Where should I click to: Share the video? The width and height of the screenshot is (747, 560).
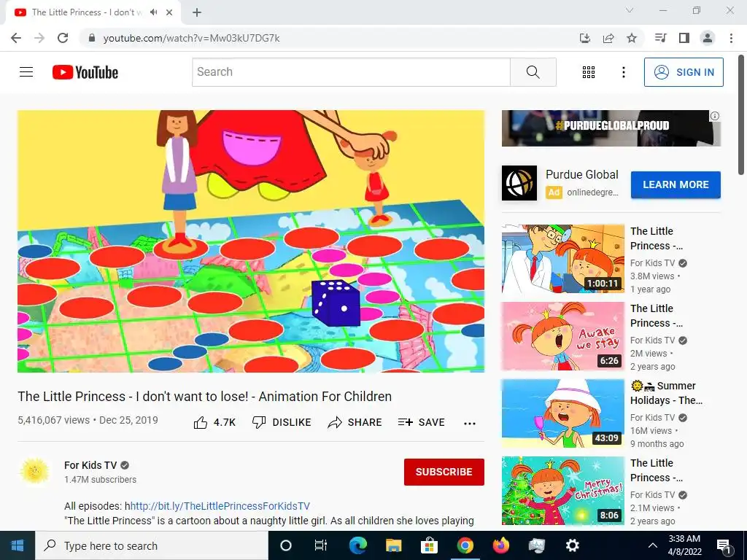click(355, 422)
